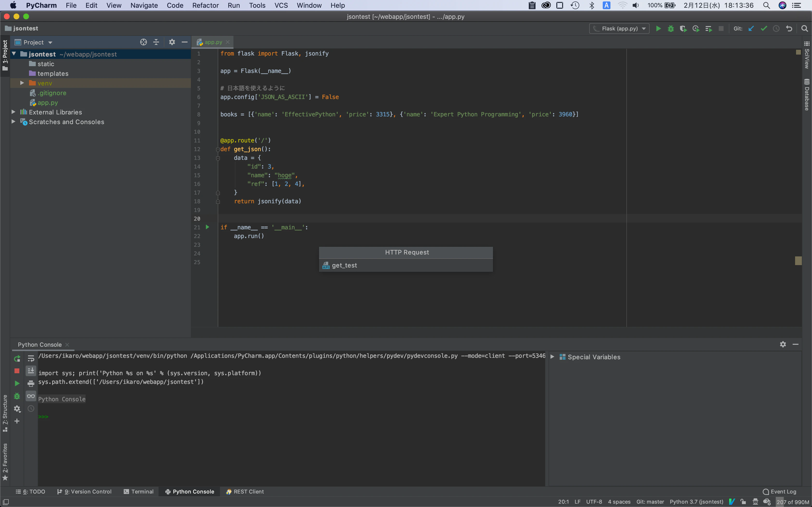Start debugging with the bug icon in toolbar
Screen dimensions: 812x507
pyautogui.click(x=670, y=28)
